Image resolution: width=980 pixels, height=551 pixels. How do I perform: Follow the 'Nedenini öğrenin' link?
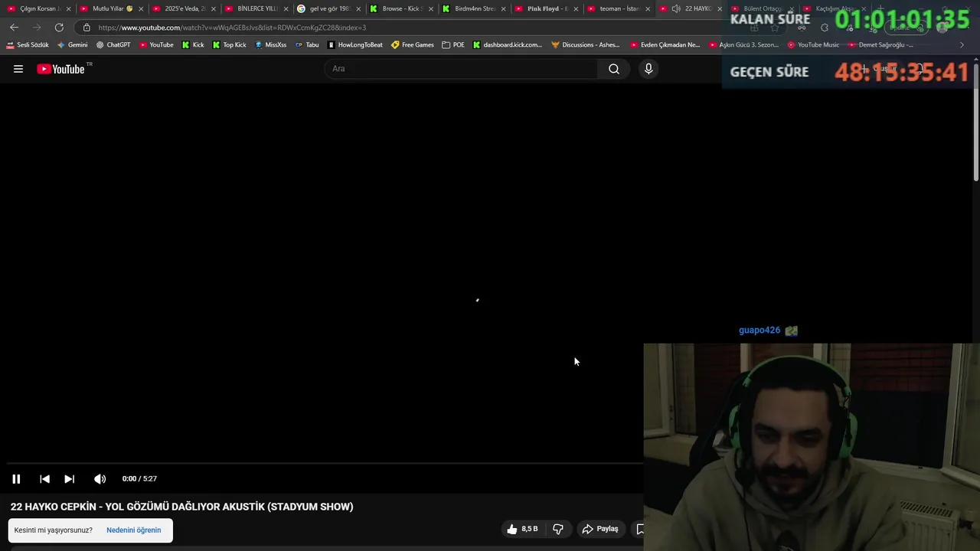click(134, 530)
